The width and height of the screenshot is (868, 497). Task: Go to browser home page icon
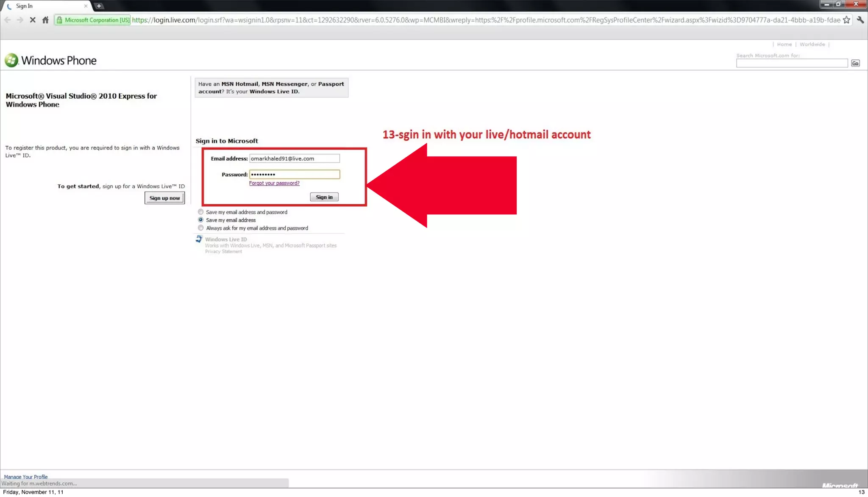point(45,20)
